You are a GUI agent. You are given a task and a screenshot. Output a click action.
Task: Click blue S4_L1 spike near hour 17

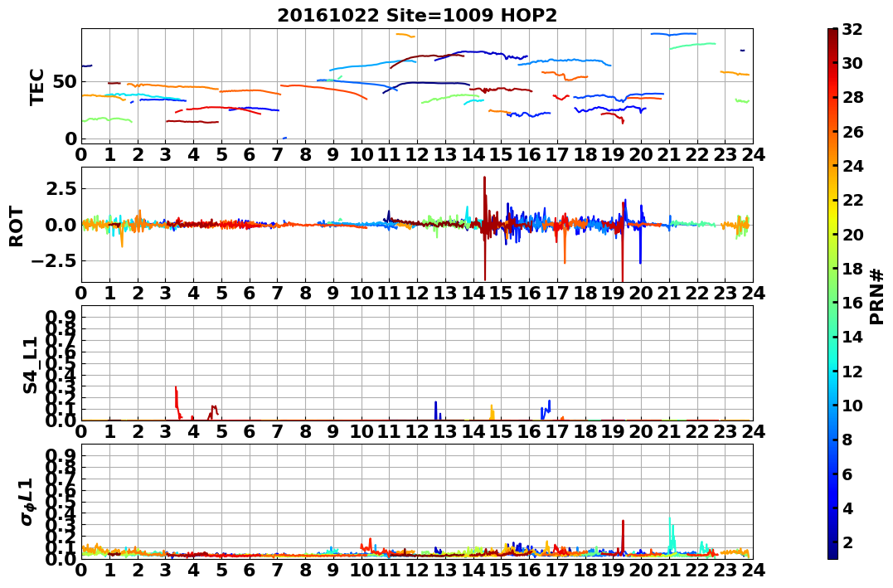(x=546, y=410)
